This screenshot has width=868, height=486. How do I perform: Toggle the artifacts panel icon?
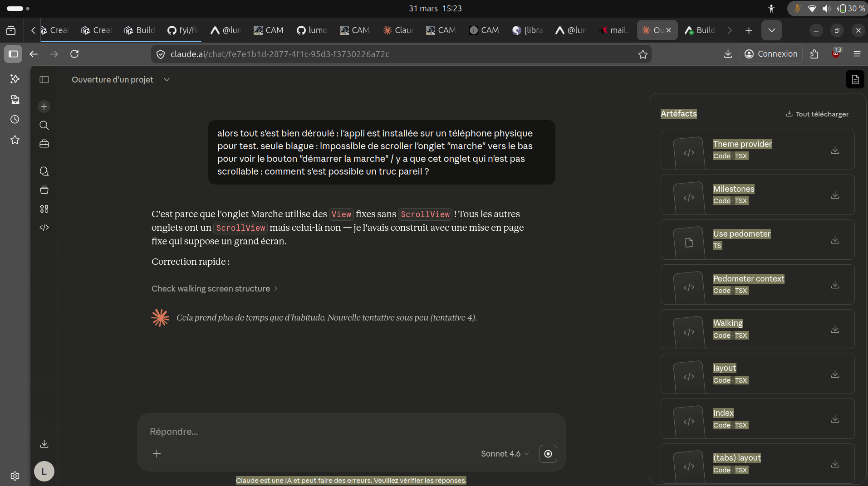(x=855, y=80)
